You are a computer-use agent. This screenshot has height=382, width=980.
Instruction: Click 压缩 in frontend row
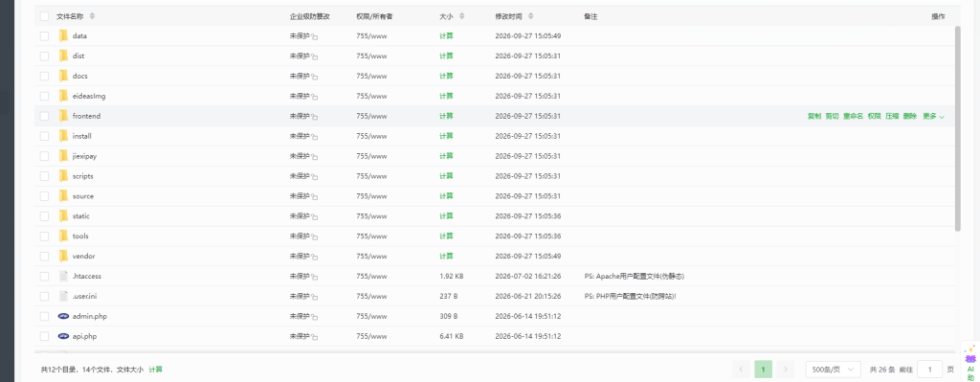(x=892, y=116)
